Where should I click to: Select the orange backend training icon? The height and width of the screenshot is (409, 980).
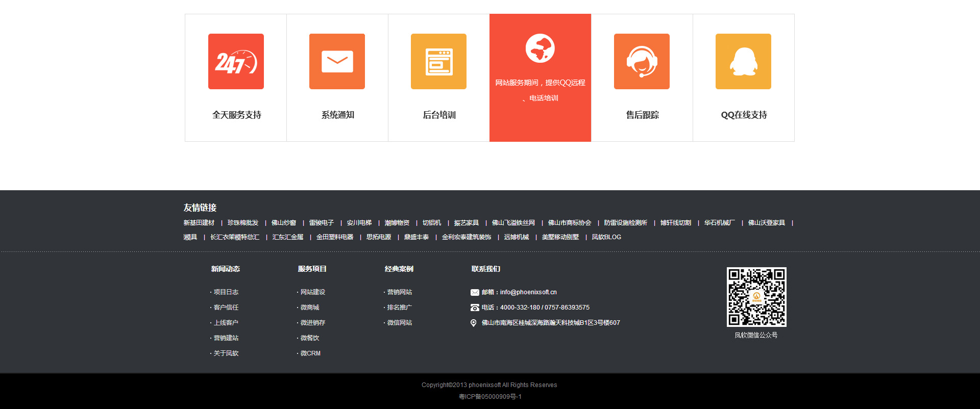click(438, 62)
